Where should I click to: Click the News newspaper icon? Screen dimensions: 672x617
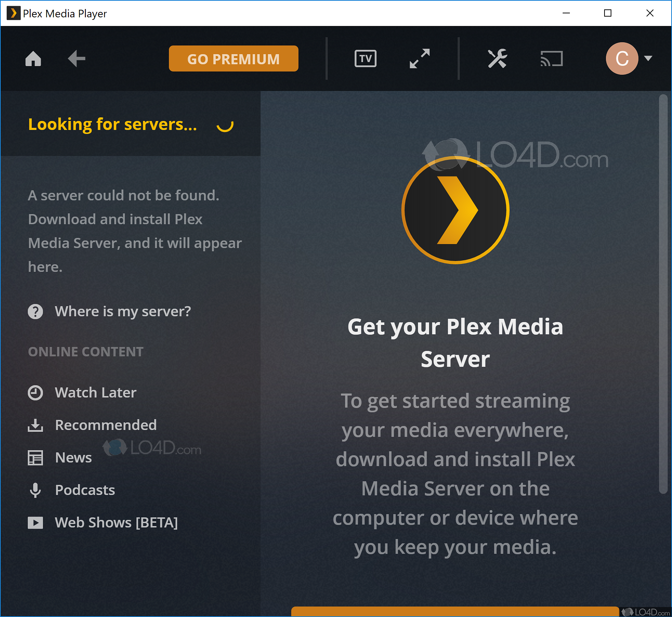click(x=35, y=458)
